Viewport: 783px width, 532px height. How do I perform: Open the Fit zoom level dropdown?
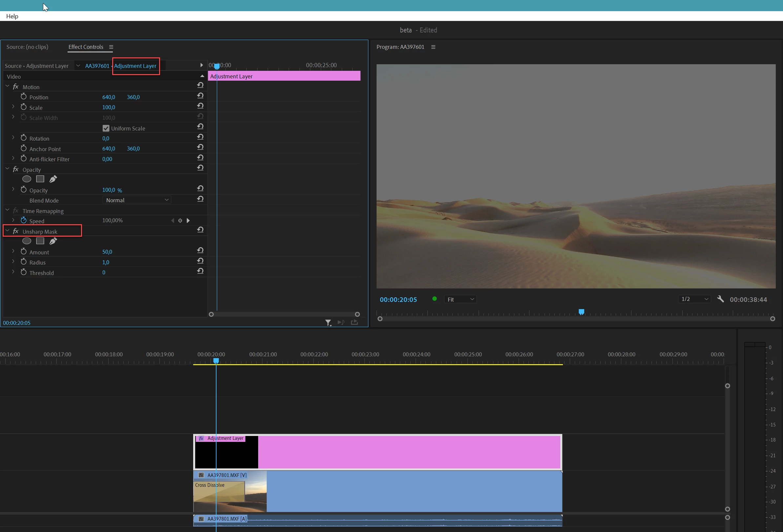coord(460,299)
